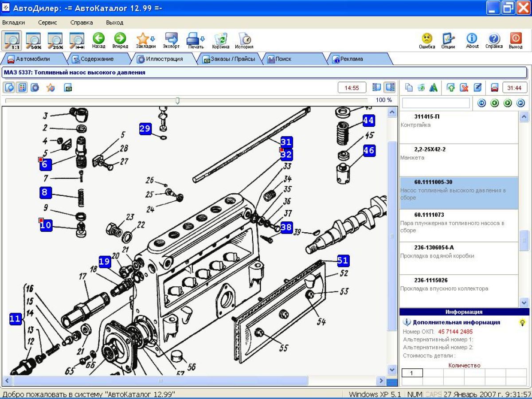This screenshot has height=399, width=532.
Task: Click the blue gear illustration icon
Action: pos(35,87)
